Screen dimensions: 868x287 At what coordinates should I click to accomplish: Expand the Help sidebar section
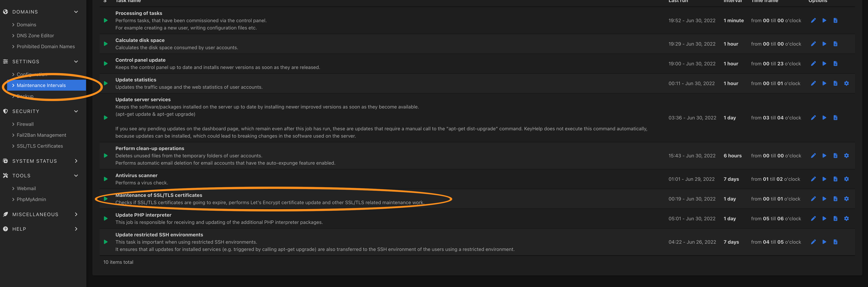(76, 229)
